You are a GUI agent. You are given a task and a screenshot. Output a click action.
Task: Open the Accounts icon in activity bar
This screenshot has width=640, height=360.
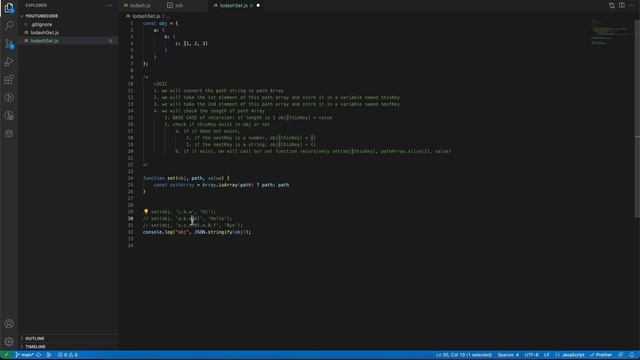click(9, 324)
